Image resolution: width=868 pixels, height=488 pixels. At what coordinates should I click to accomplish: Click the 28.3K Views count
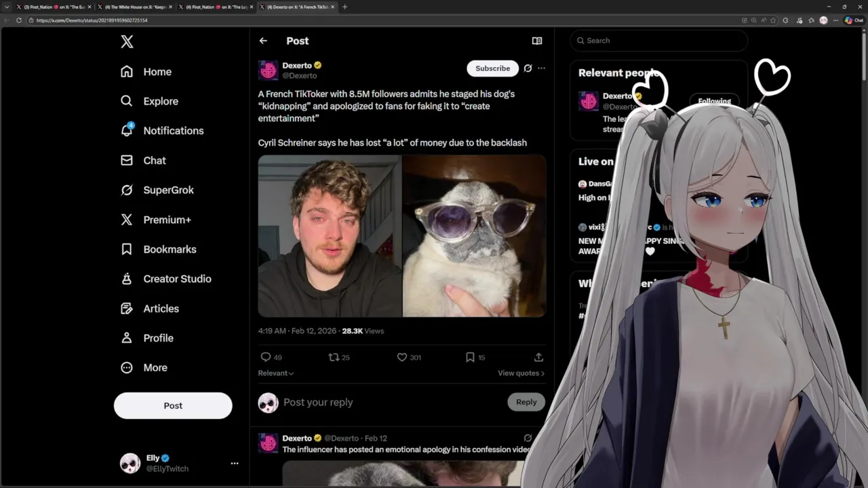pyautogui.click(x=363, y=331)
